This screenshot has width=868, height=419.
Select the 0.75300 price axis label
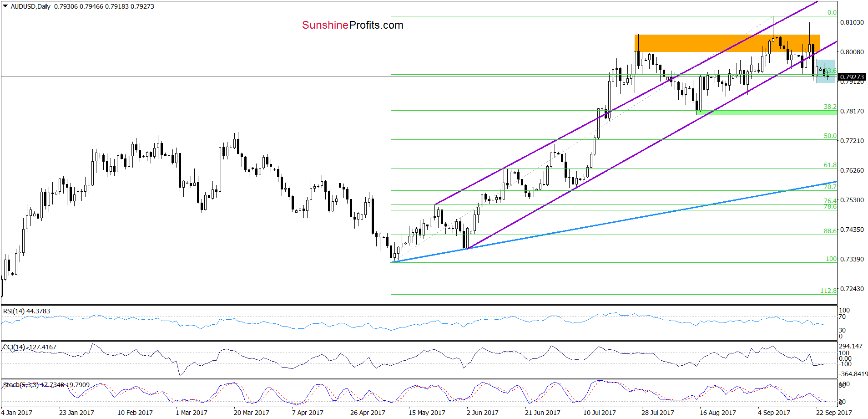coord(852,200)
